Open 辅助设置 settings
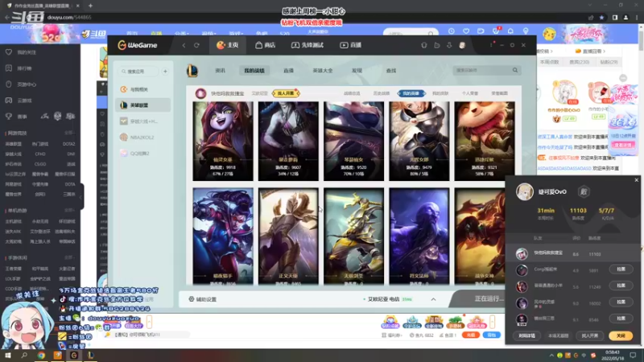Image resolution: width=644 pixels, height=362 pixels. click(x=203, y=299)
